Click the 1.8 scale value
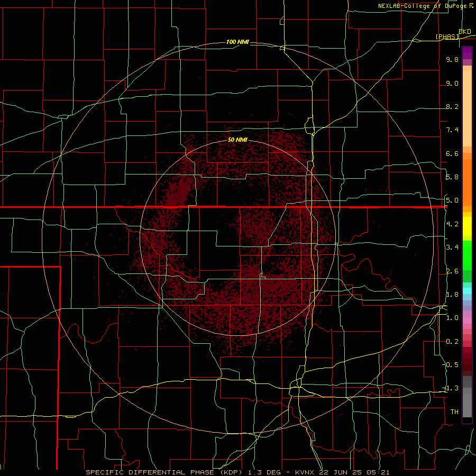Viewport: 476px width, 476px height. click(452, 295)
